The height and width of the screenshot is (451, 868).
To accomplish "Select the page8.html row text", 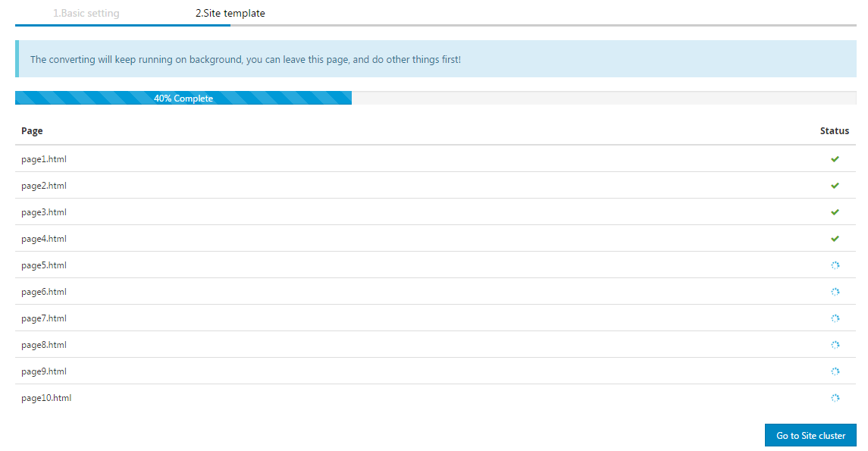I will coord(44,346).
